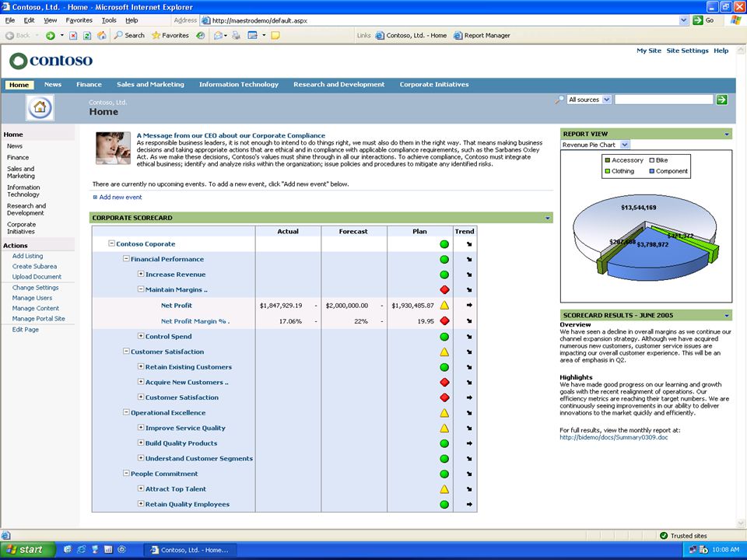Open the Corporate Scorecard web part menu arrow
This screenshot has width=747, height=560.
point(547,218)
